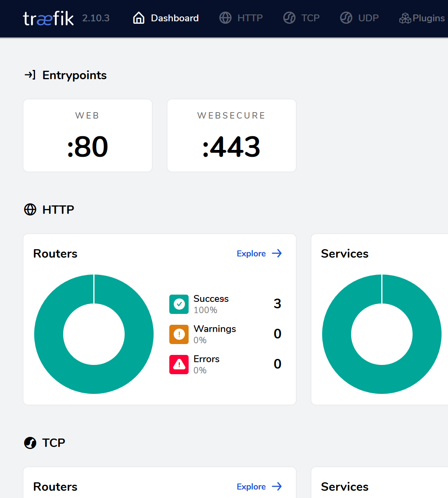Click the HTTP section globe icon

coord(30,209)
